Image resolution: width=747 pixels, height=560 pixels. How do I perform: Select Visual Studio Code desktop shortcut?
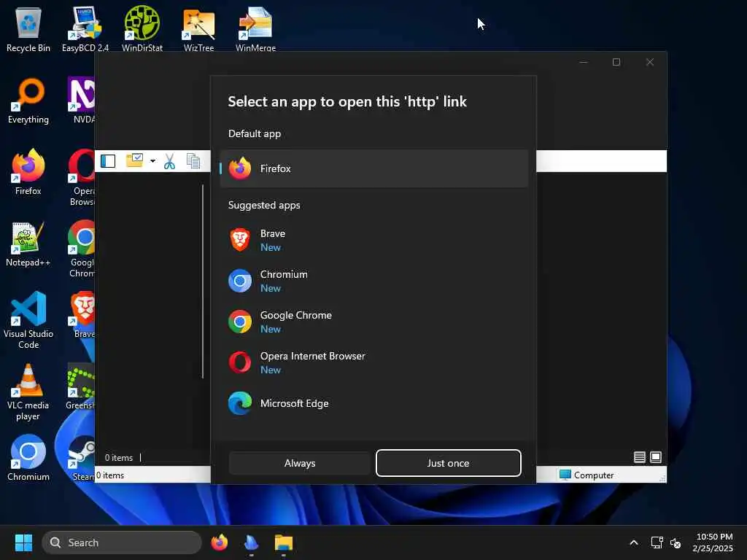[x=28, y=320]
